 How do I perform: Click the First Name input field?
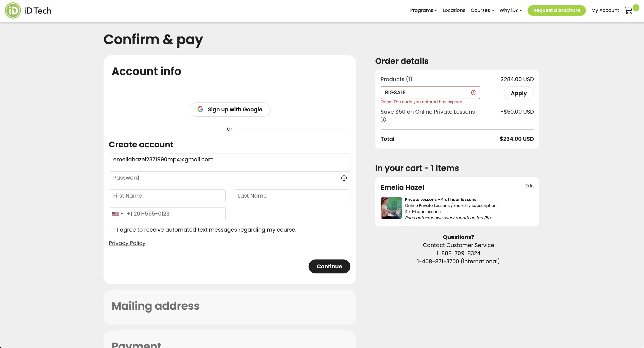click(167, 196)
